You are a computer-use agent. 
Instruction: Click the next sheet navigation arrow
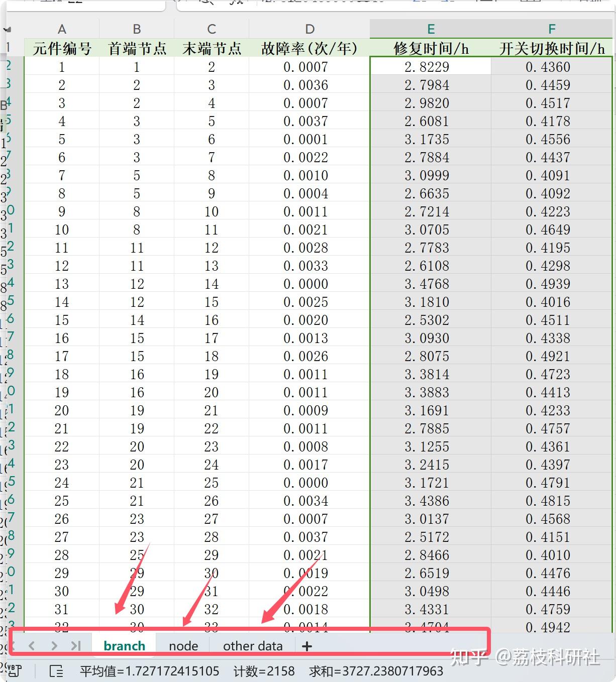(x=54, y=645)
